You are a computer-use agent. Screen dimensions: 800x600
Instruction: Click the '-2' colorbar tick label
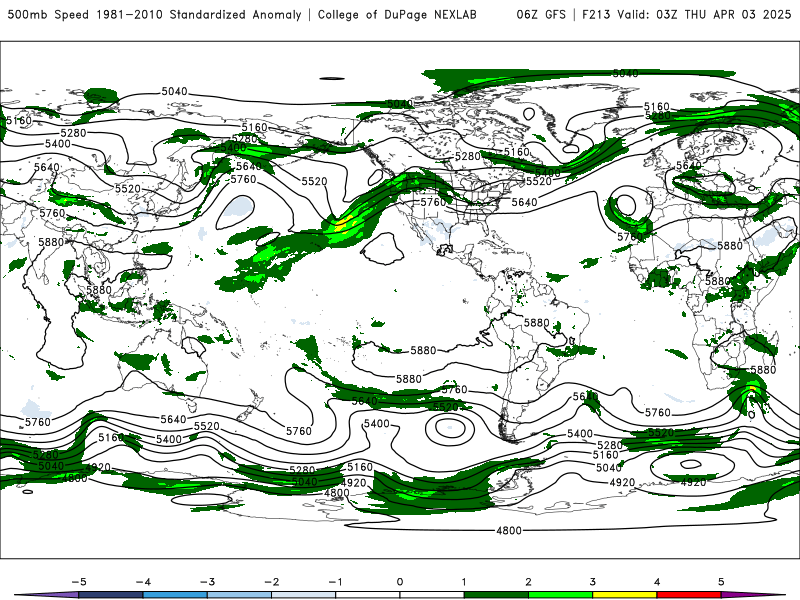click(x=271, y=582)
